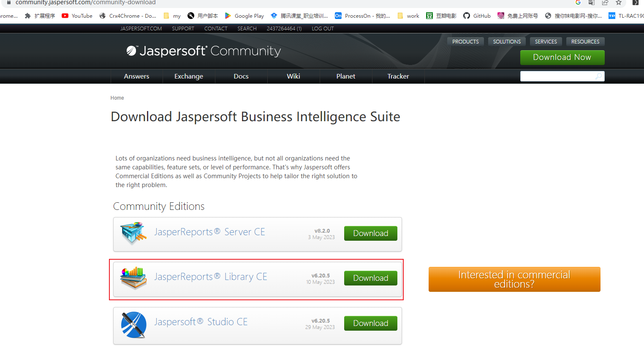Click the Jaspersoft Studio CE pen icon

133,325
